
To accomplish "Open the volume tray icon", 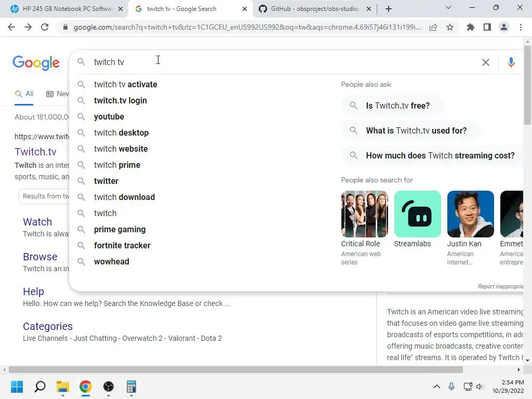I will click(480, 387).
